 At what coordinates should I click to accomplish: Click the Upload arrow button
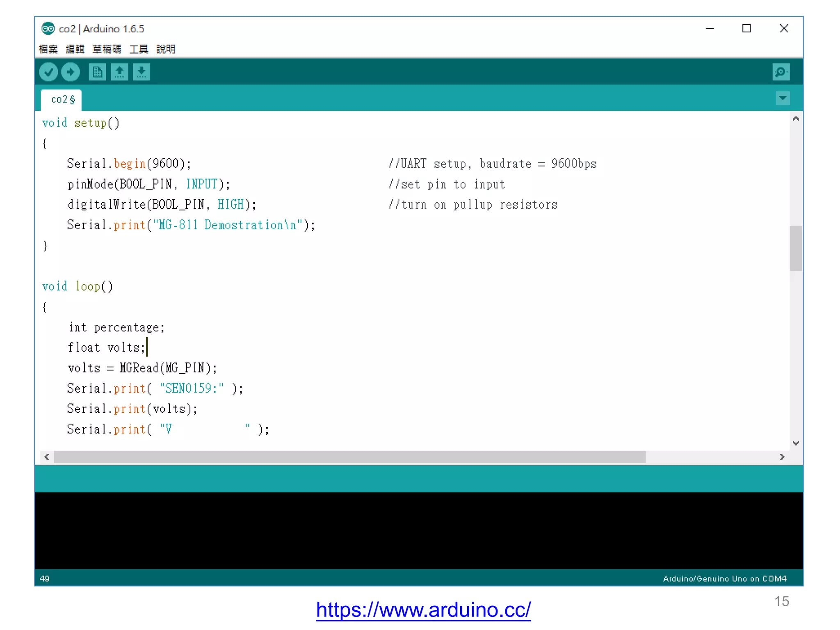point(71,72)
